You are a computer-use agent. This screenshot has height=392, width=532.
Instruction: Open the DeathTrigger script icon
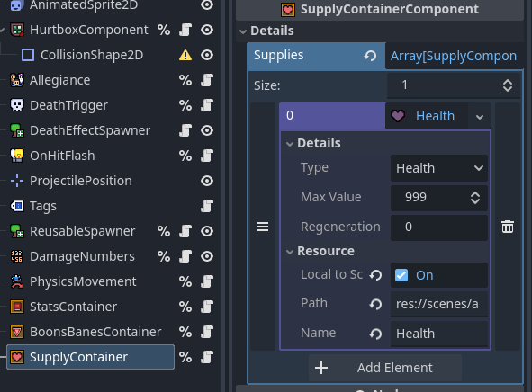pos(207,105)
